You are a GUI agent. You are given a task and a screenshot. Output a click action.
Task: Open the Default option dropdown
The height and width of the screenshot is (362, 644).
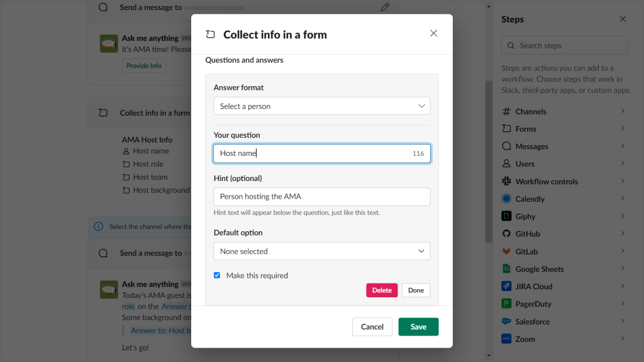321,251
